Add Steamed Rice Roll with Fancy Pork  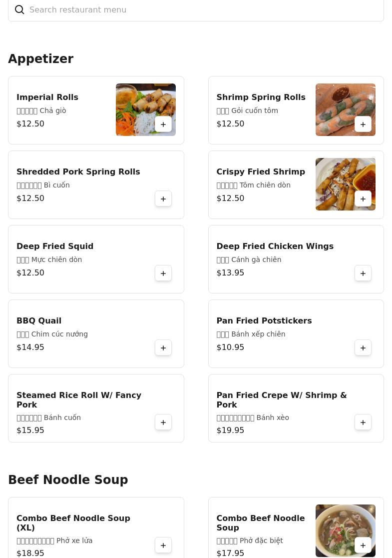point(163,422)
